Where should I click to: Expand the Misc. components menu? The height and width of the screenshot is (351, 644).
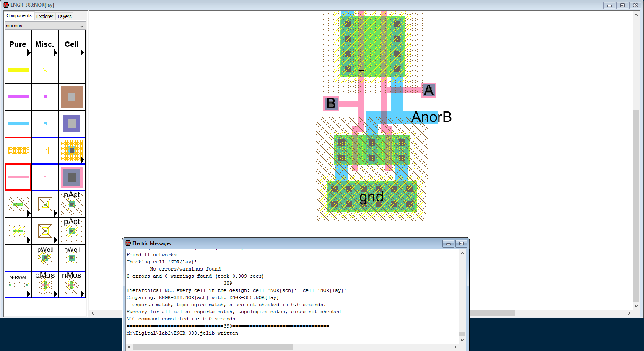[x=45, y=44]
